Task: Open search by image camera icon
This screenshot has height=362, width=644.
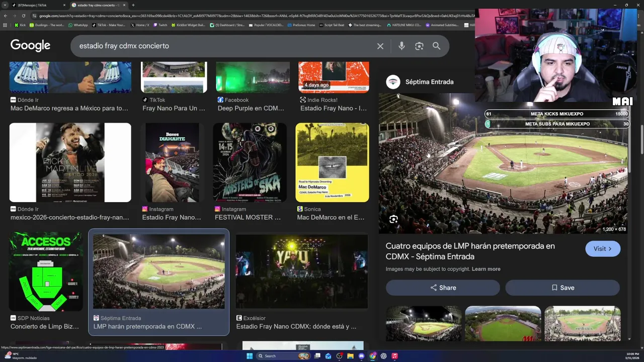Action: (419, 46)
